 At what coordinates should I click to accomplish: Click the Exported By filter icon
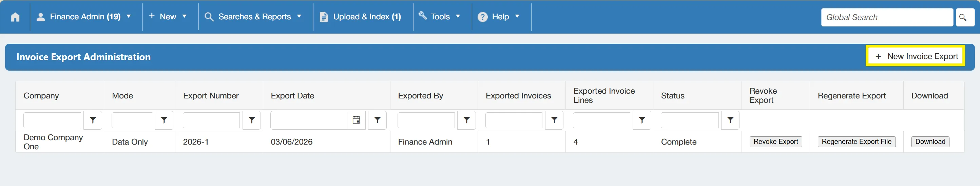(466, 120)
